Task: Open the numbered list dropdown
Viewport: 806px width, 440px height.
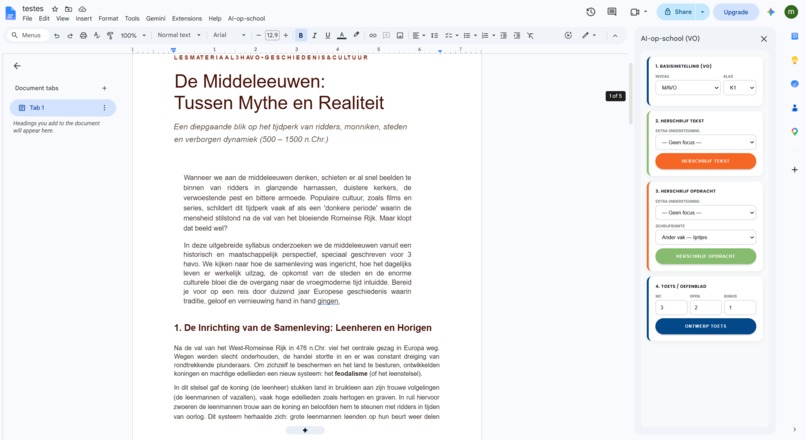Action: point(488,35)
